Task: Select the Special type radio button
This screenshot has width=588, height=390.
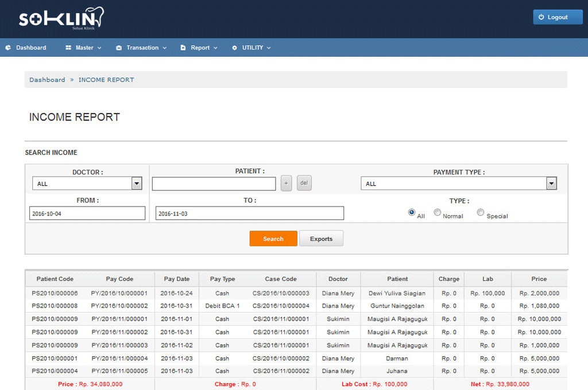Action: [x=481, y=212]
